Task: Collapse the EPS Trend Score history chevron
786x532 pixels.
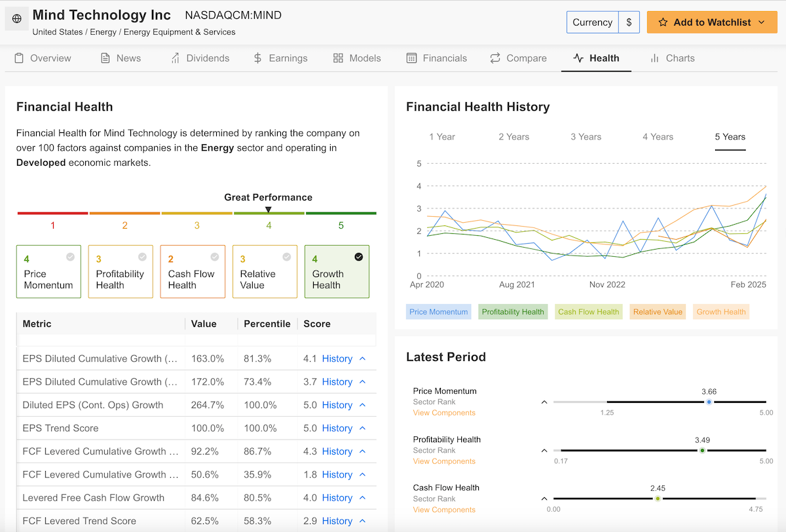Action: 363,428
